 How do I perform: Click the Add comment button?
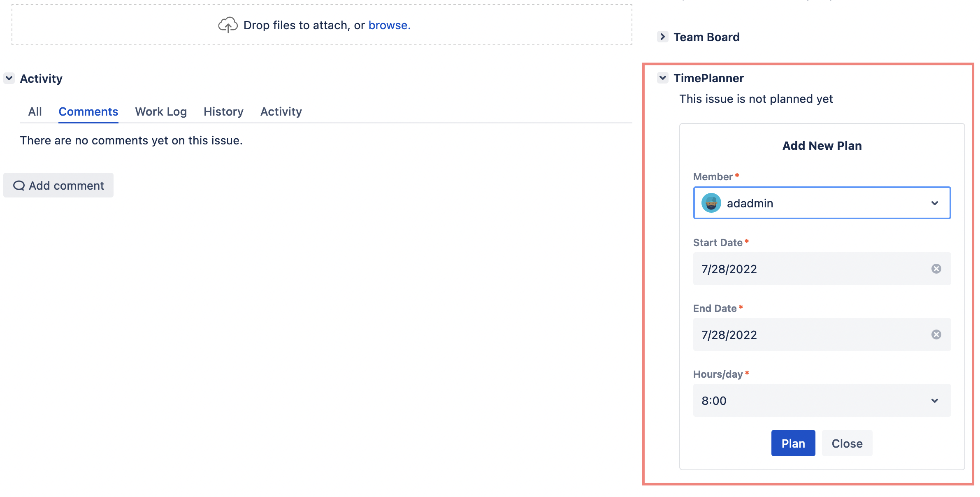point(58,186)
